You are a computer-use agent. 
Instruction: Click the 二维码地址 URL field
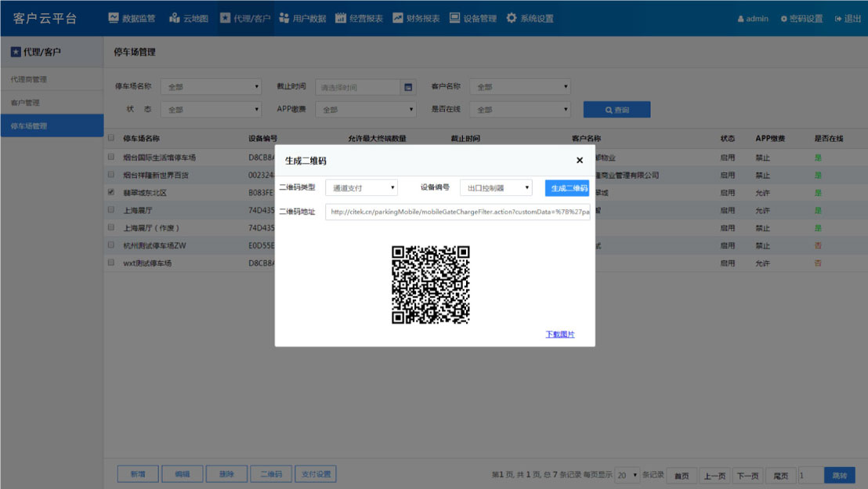click(x=458, y=212)
